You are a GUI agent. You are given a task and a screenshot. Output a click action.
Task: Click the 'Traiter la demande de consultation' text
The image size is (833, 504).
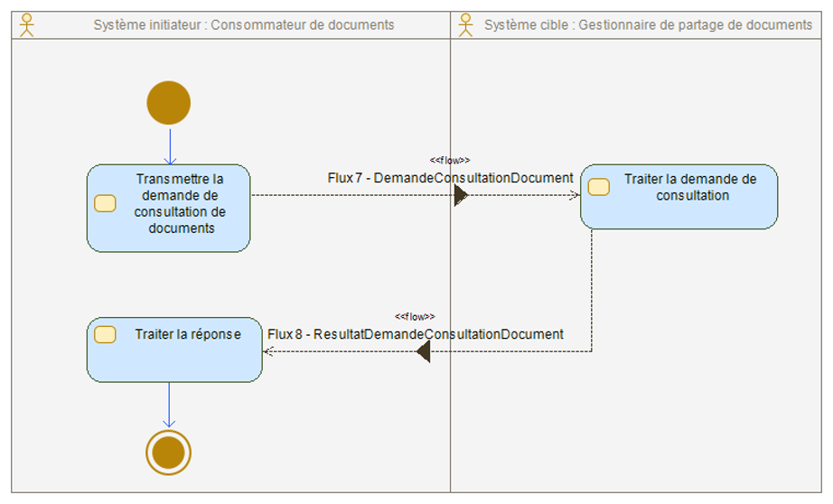[x=691, y=187]
